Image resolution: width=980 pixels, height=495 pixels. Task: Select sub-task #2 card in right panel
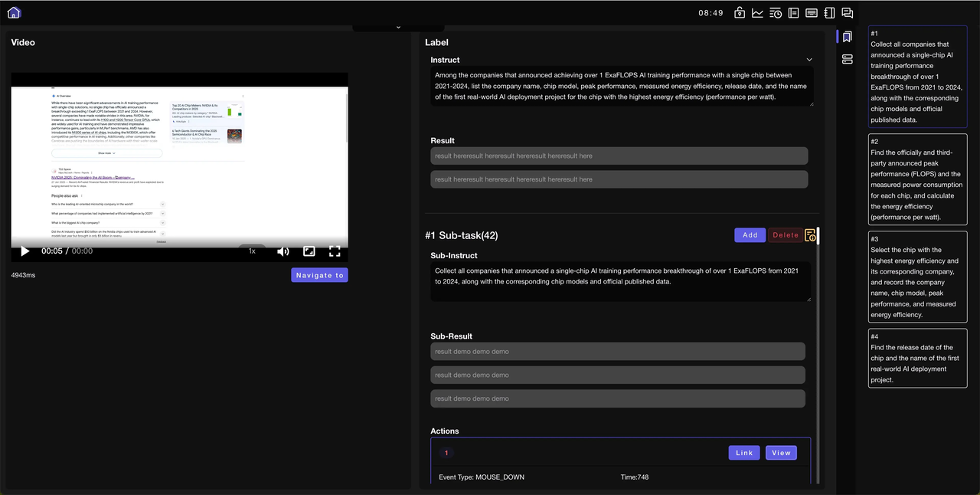coord(916,179)
